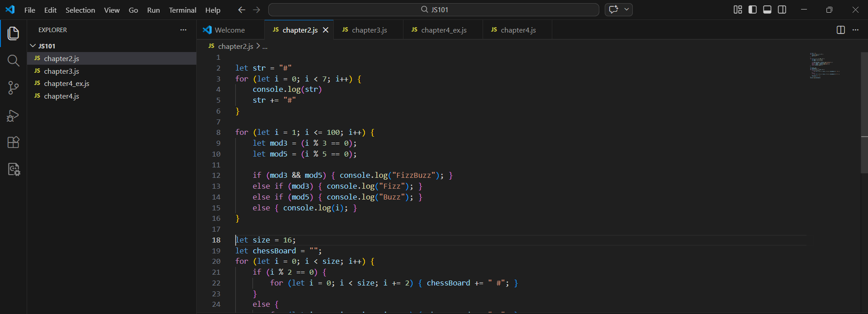The width and height of the screenshot is (868, 314).
Task: Select chapter4.js in the Explorer tree
Action: pos(112,96)
